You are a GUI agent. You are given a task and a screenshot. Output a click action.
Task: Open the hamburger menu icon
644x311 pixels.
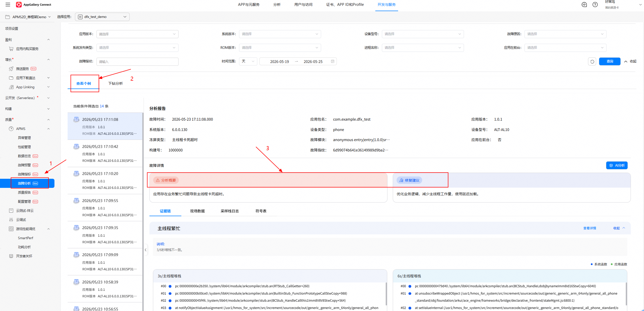[8, 5]
